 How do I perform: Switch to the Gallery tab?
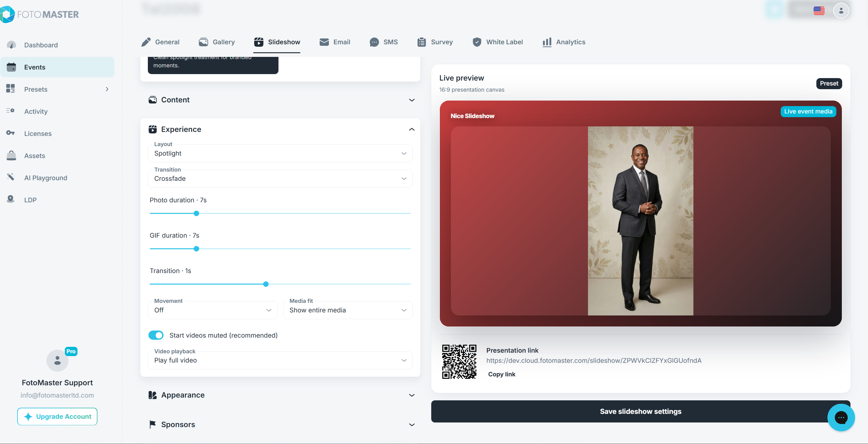click(x=217, y=42)
